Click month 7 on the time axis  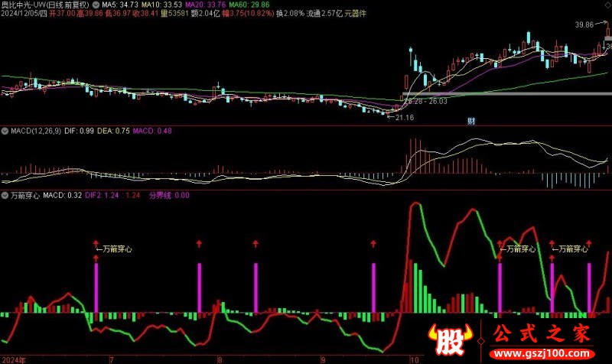(x=112, y=359)
